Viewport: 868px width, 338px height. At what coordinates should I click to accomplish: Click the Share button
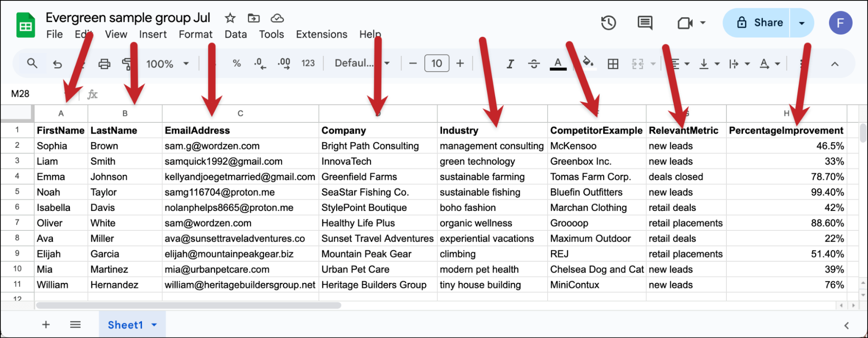[x=756, y=23]
